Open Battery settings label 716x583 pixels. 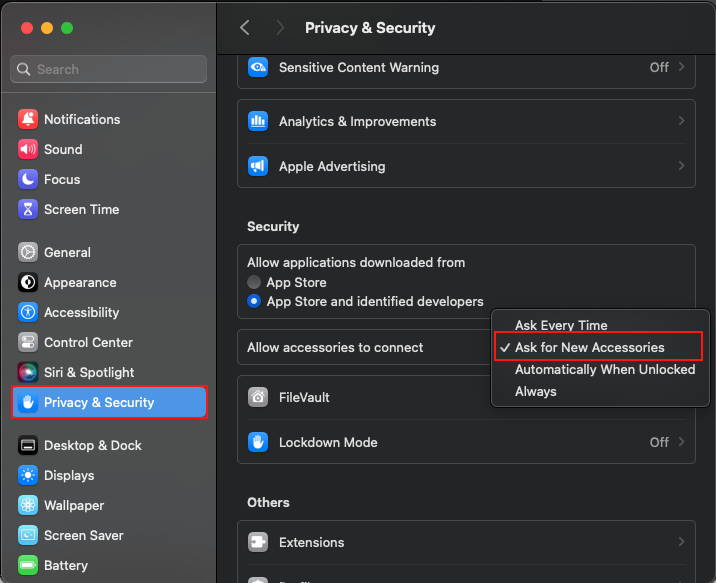point(66,565)
